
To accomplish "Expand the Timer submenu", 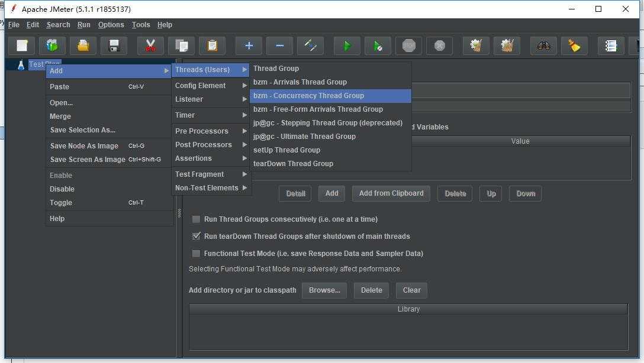I will [x=211, y=115].
